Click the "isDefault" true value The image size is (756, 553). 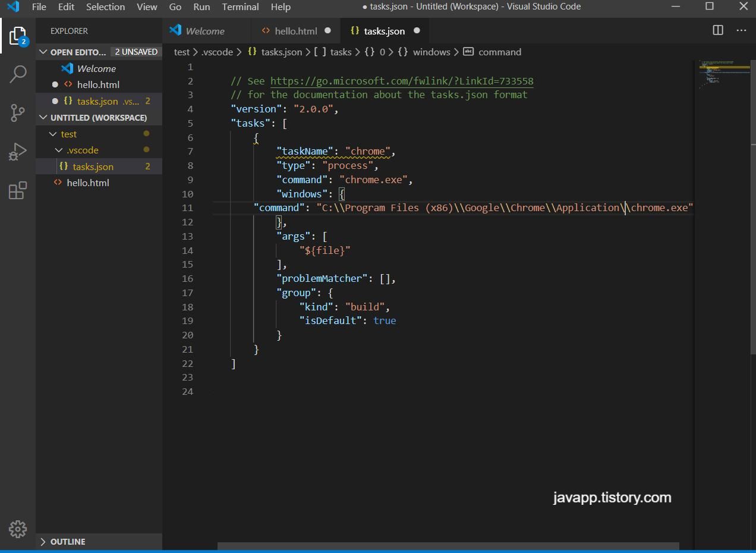[x=385, y=321]
